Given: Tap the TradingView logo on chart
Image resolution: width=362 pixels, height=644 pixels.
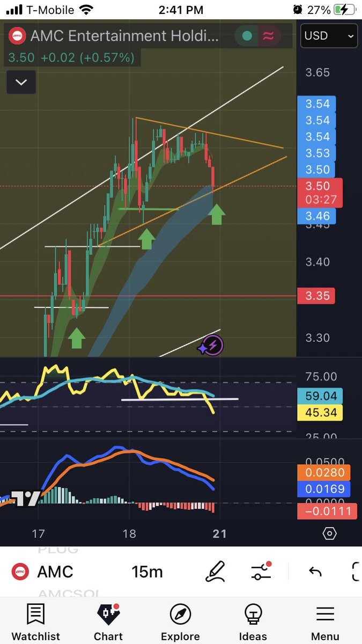Looking at the screenshot, I should coord(25,499).
